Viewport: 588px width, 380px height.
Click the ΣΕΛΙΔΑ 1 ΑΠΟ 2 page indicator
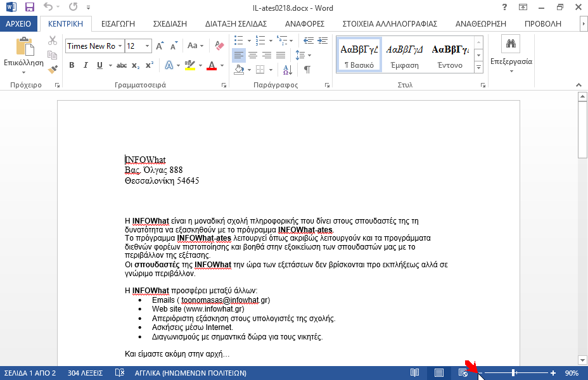pos(30,373)
